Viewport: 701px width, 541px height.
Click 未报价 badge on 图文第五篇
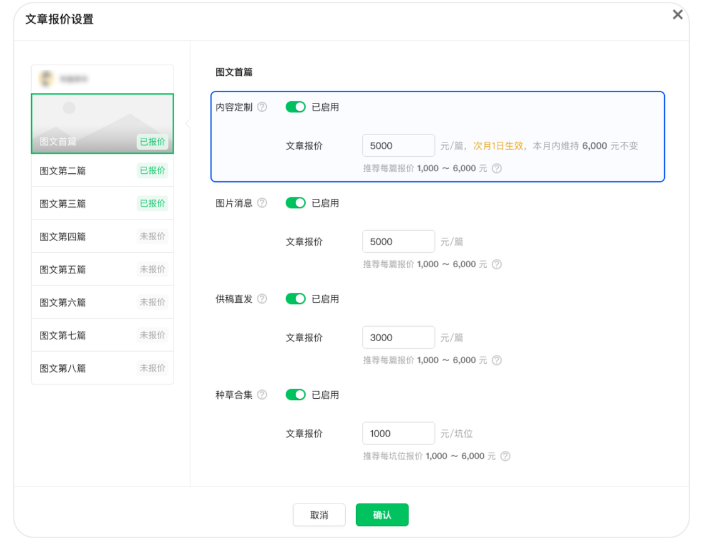(152, 269)
